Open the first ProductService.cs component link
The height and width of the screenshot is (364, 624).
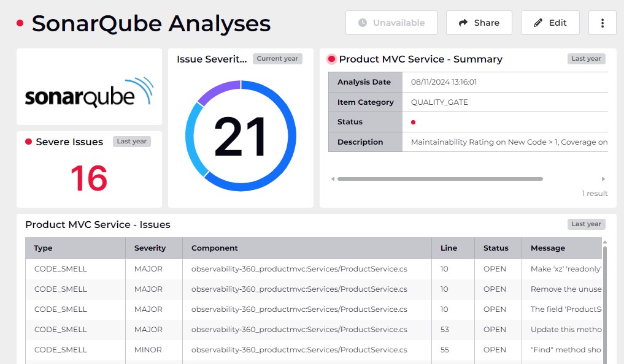[x=300, y=268]
